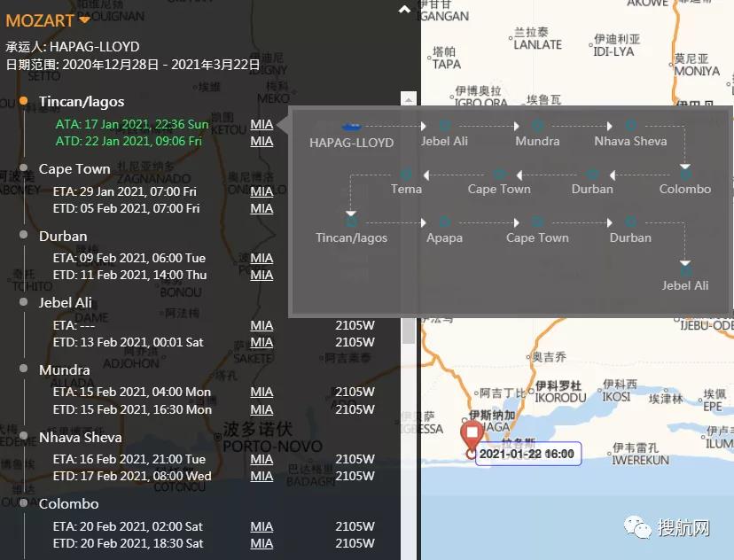Open MIA link for Cape Town ETD row
This screenshot has height=560, width=734.
coord(262,208)
